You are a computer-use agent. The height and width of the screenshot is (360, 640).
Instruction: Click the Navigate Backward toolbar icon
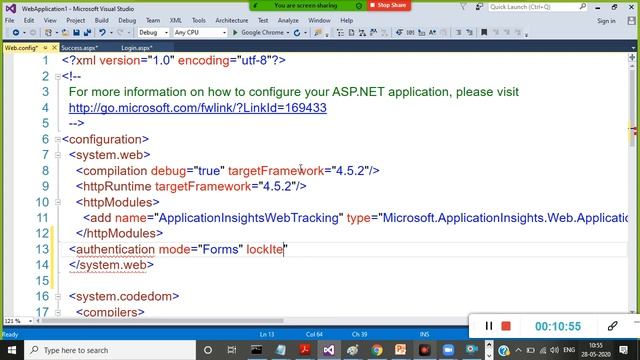[x=16, y=32]
